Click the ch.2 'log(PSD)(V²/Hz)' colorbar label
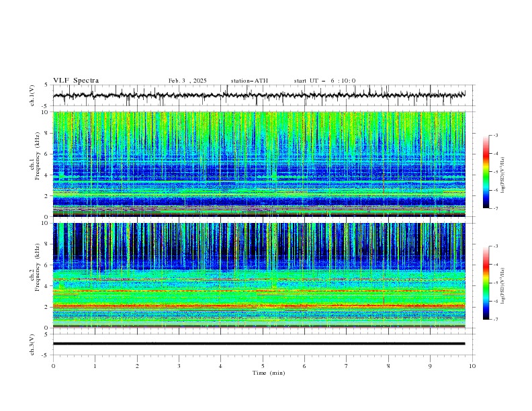Image resolution: width=532 pixels, height=411 pixels. [x=502, y=286]
